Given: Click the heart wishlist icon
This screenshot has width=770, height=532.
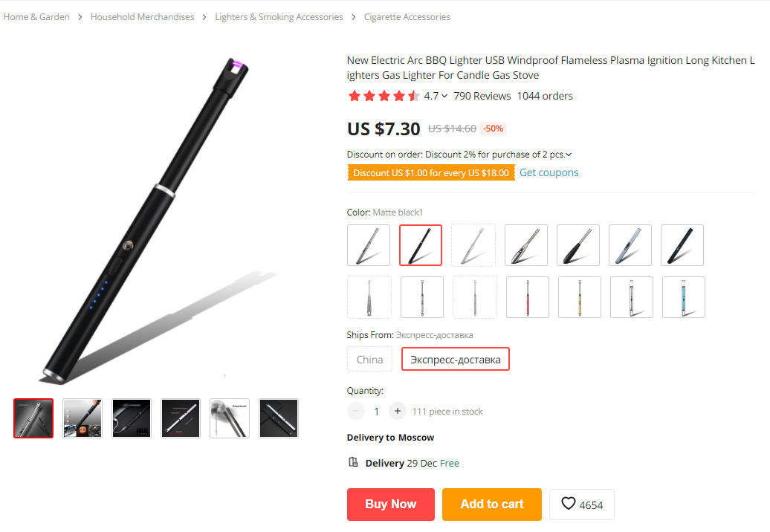Looking at the screenshot, I should (x=569, y=504).
